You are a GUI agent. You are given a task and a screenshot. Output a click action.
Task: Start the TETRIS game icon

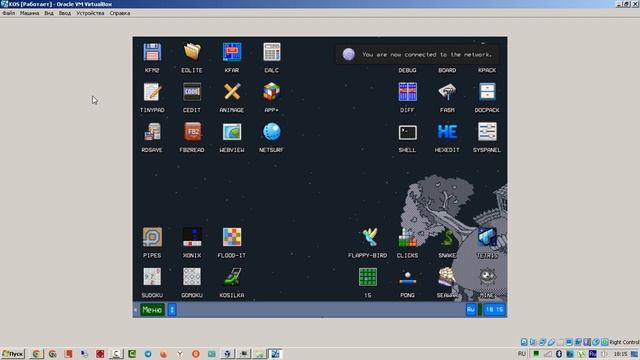click(487, 237)
